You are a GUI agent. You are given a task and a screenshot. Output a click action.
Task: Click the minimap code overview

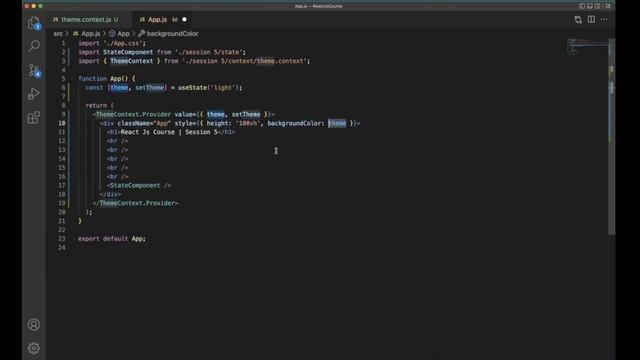tap(587, 47)
